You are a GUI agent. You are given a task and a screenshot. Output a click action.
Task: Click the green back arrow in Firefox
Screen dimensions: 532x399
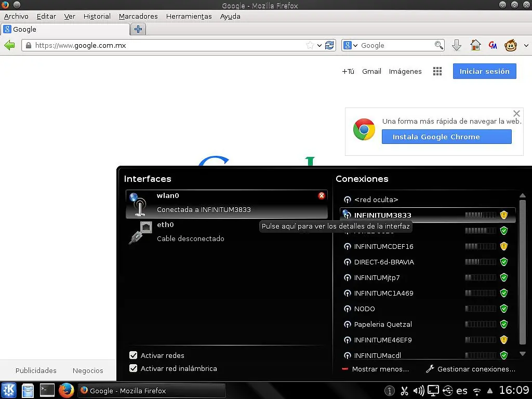tap(9, 45)
